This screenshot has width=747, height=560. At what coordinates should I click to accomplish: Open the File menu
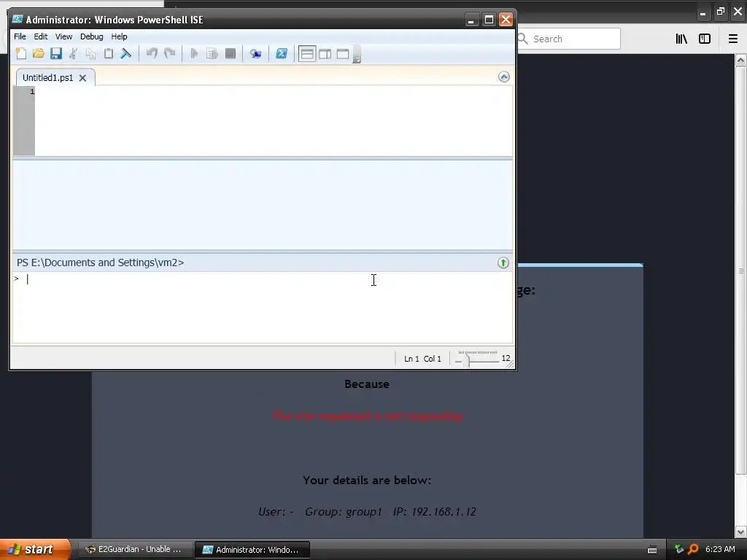coord(20,36)
